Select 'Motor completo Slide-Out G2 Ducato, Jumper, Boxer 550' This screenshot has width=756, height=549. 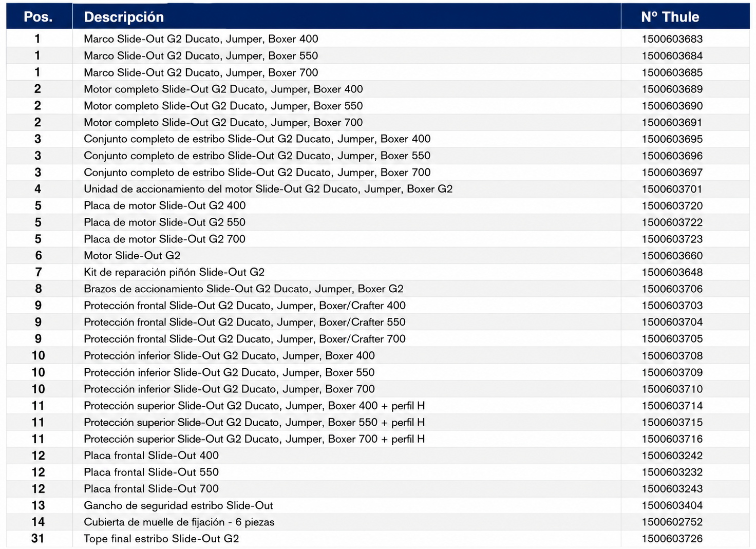coord(223,106)
